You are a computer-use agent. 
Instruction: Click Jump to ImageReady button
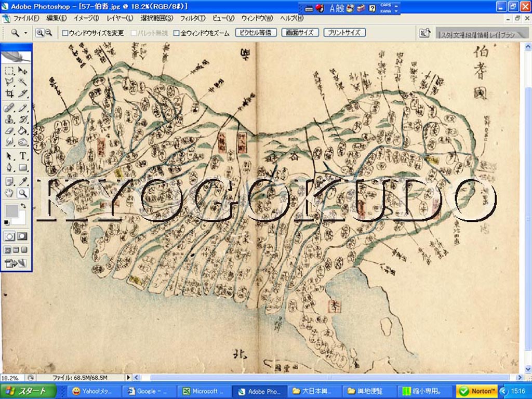point(15,263)
